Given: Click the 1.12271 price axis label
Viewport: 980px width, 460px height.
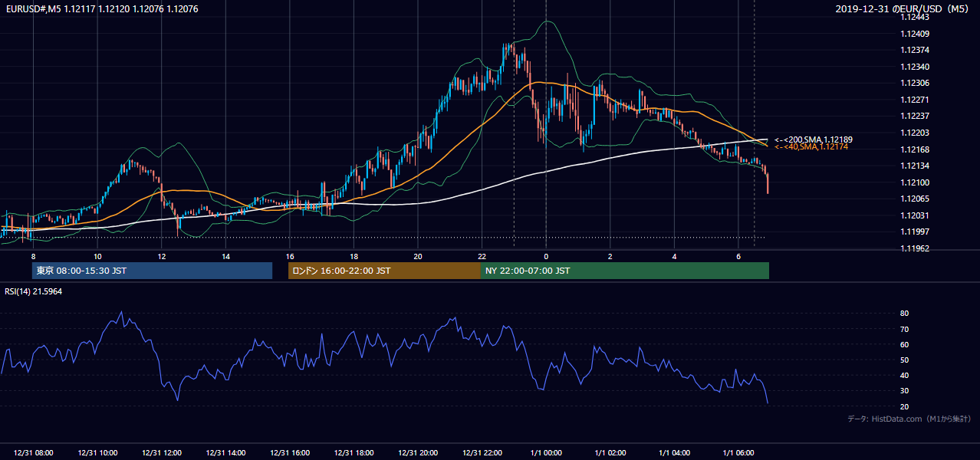Looking at the screenshot, I should [x=914, y=100].
